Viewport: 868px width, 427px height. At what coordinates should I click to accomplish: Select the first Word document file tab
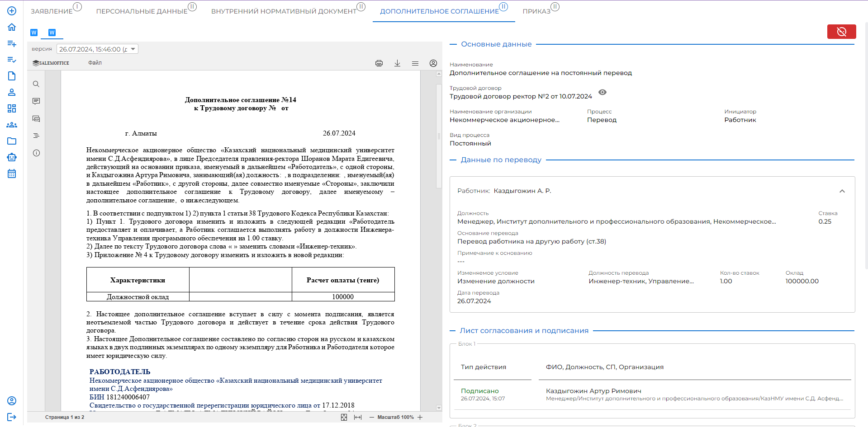coord(34,33)
